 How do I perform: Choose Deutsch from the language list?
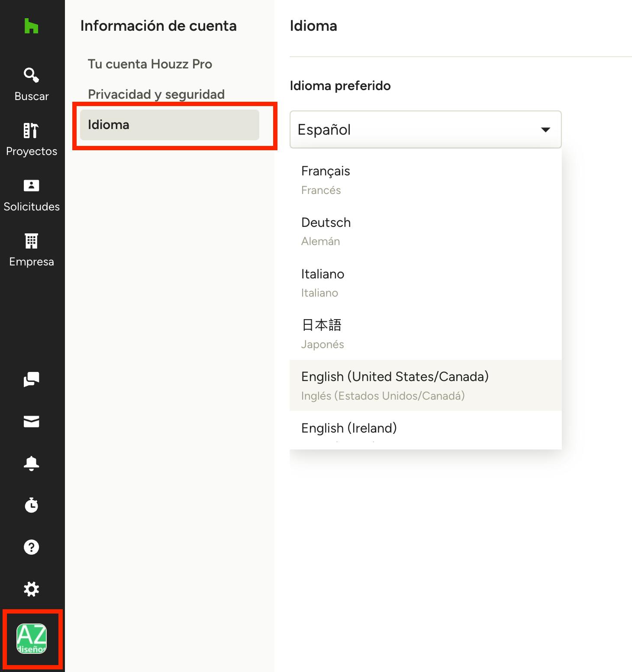coord(426,231)
